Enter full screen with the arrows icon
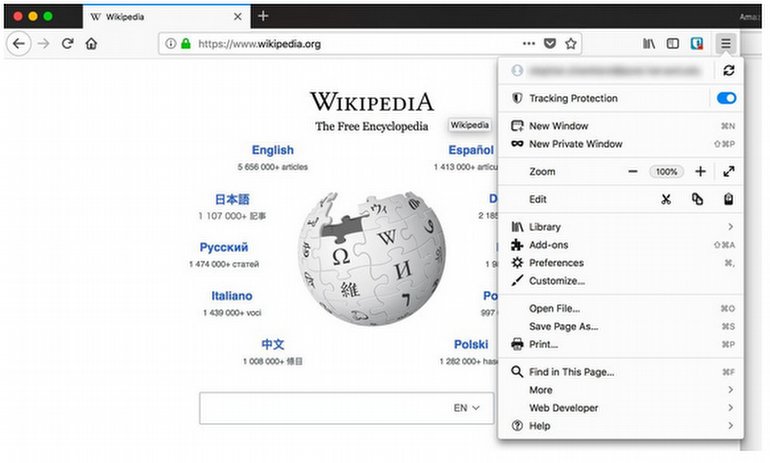Viewport: 770px width, 463px height. [x=728, y=171]
